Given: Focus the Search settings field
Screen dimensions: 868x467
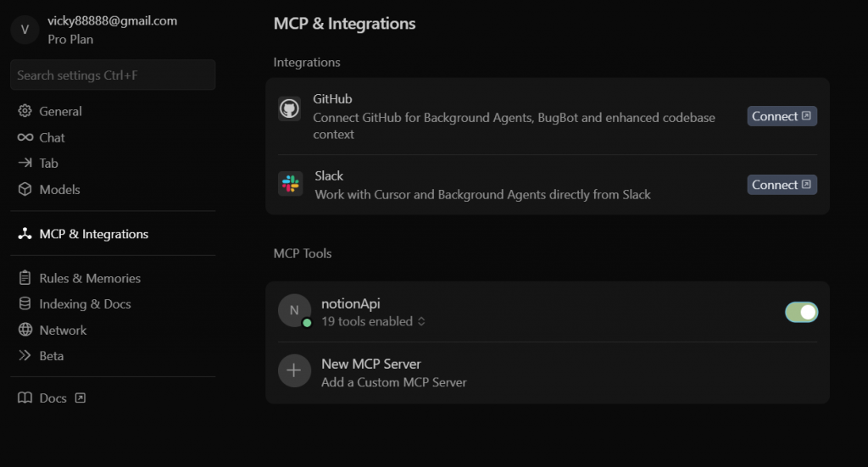Looking at the screenshot, I should (x=113, y=75).
